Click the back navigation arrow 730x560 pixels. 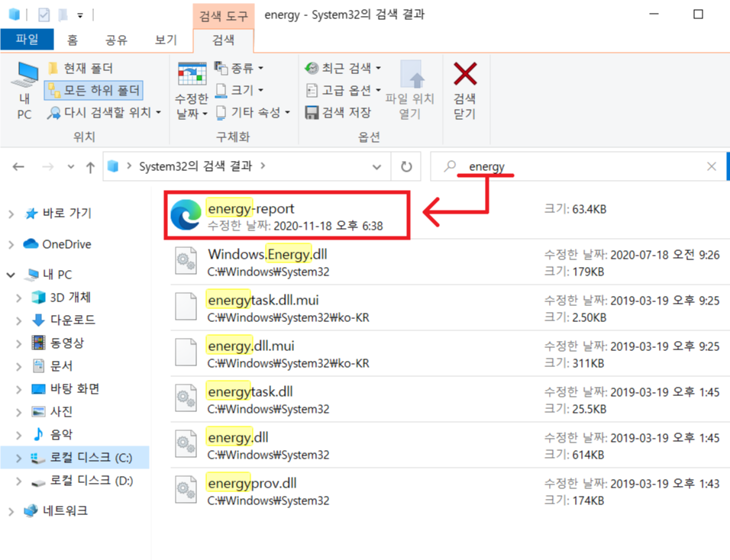click(17, 166)
